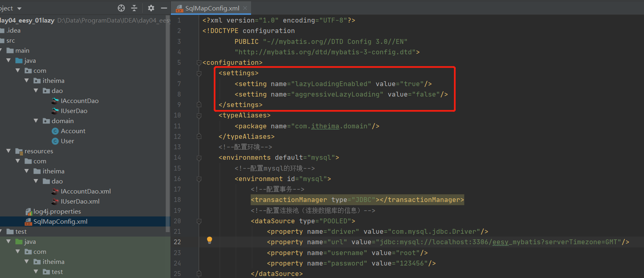Image resolution: width=644 pixels, height=278 pixels.
Task: Fold the configuration tag at line 5
Action: click(x=199, y=63)
